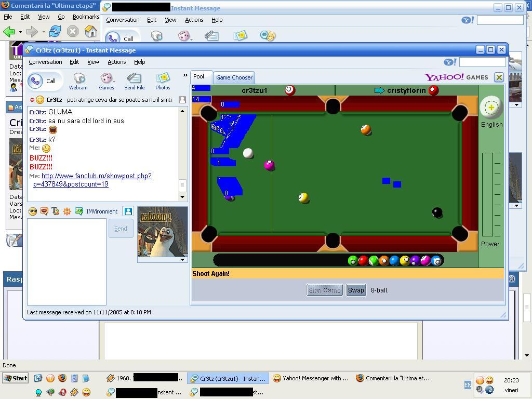Click the orange ball on the table

coord(366,129)
